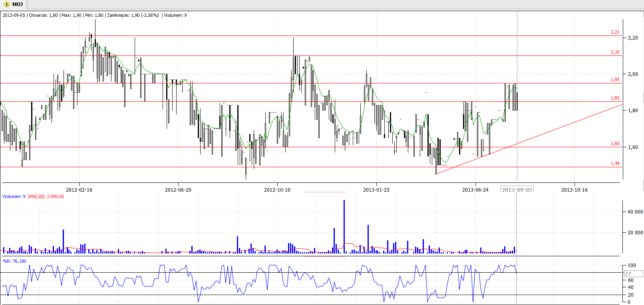Click the 2012-10-10 date axis label
This screenshot has height=305, width=644.
(277, 190)
